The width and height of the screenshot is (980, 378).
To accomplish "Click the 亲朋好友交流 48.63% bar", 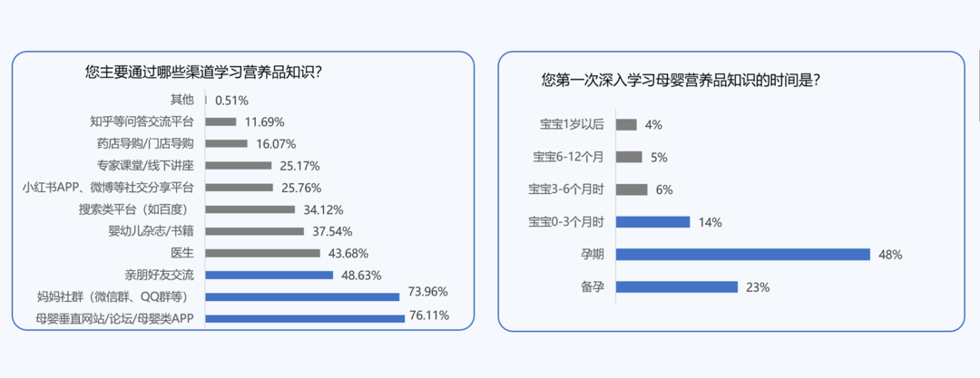I will (269, 275).
